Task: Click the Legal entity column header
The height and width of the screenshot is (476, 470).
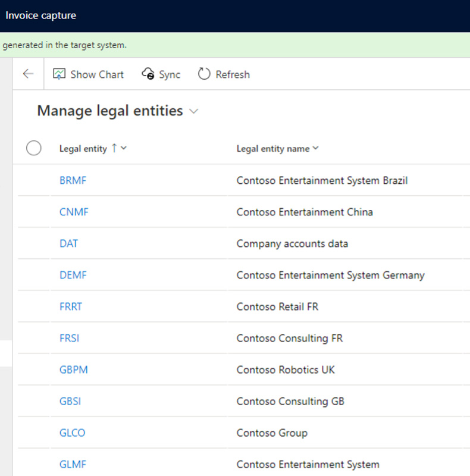Action: [83, 149]
